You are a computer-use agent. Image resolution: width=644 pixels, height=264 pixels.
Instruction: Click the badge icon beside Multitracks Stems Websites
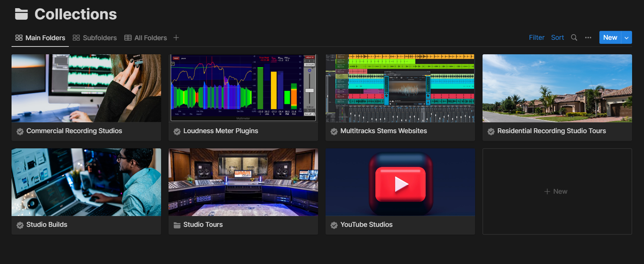tap(334, 131)
